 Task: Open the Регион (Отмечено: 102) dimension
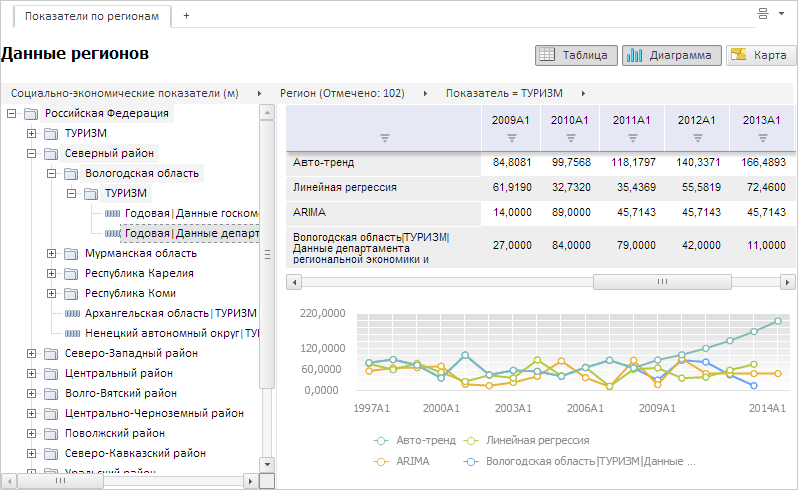[341, 93]
